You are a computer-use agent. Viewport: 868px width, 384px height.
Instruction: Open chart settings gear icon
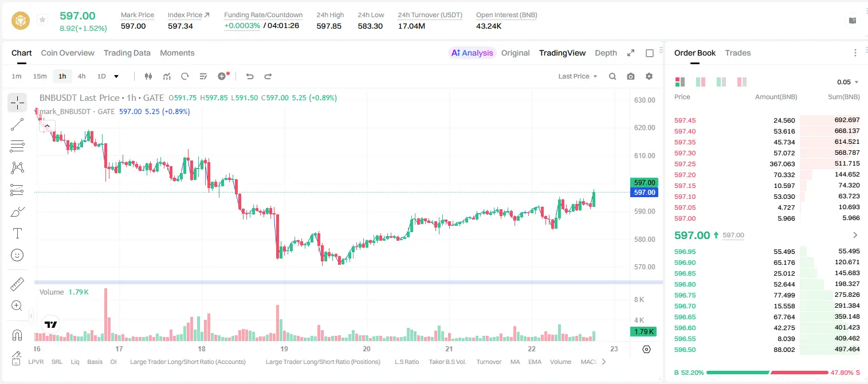click(x=649, y=76)
